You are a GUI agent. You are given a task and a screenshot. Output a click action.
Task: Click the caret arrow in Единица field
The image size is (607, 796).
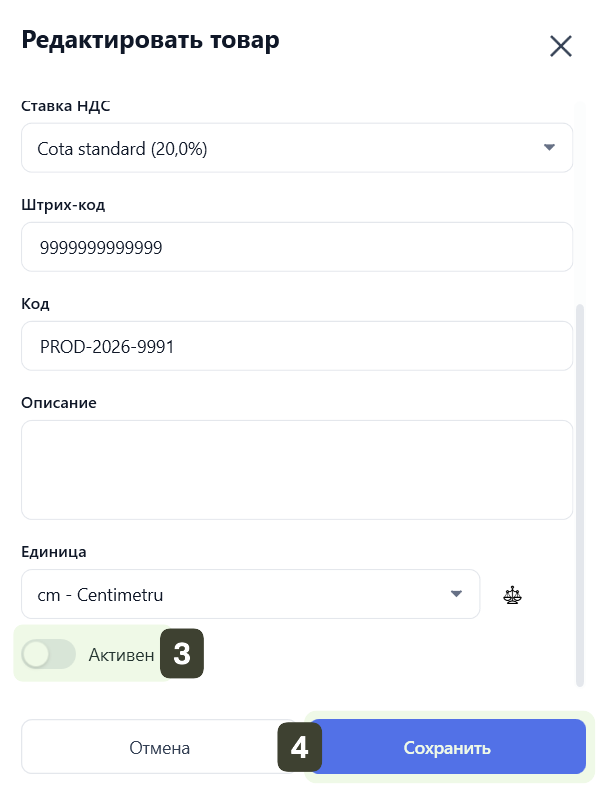456,594
